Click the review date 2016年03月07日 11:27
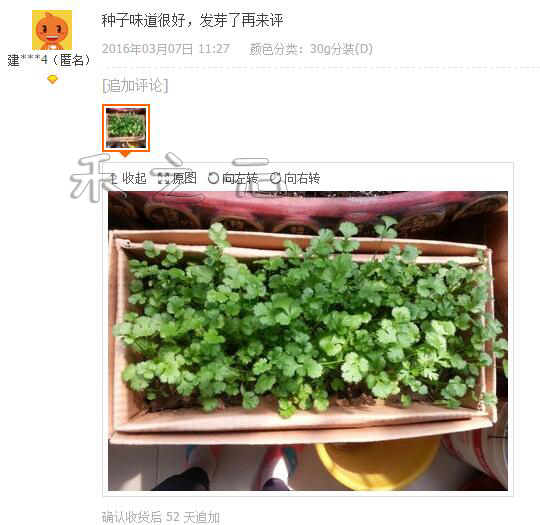540x525 pixels. 166,49
